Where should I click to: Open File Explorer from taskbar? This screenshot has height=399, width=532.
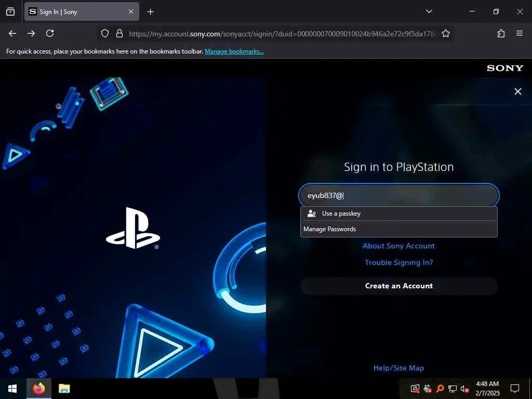pos(64,389)
